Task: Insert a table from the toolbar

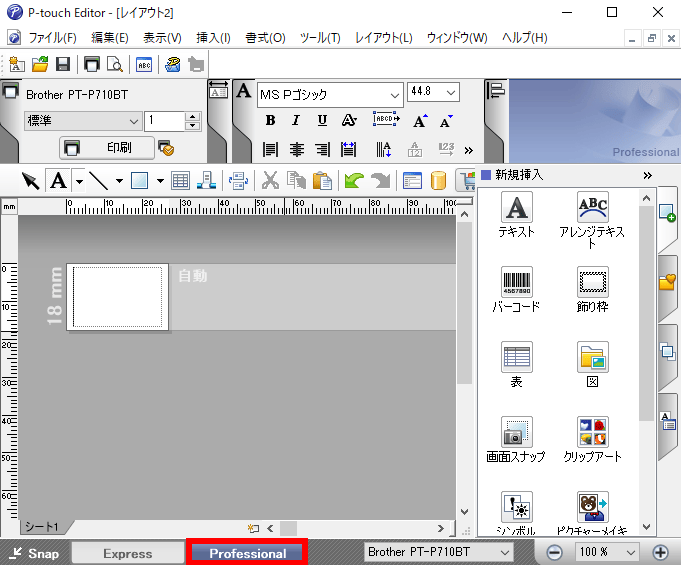Action: pos(180,181)
